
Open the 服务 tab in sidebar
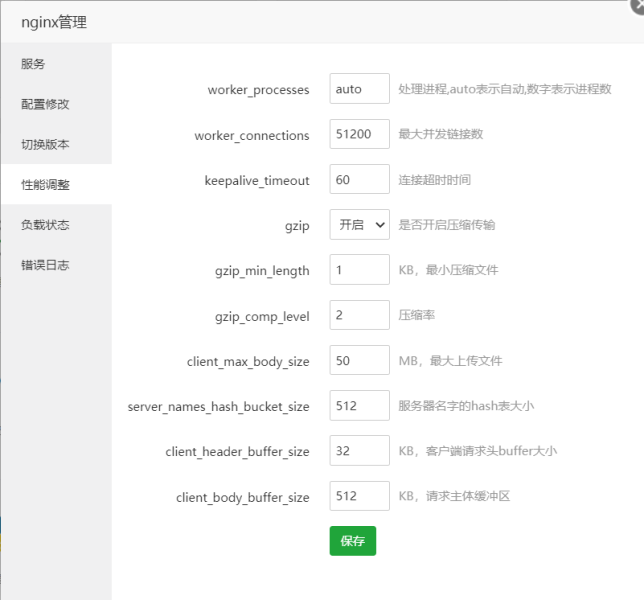pos(56,64)
